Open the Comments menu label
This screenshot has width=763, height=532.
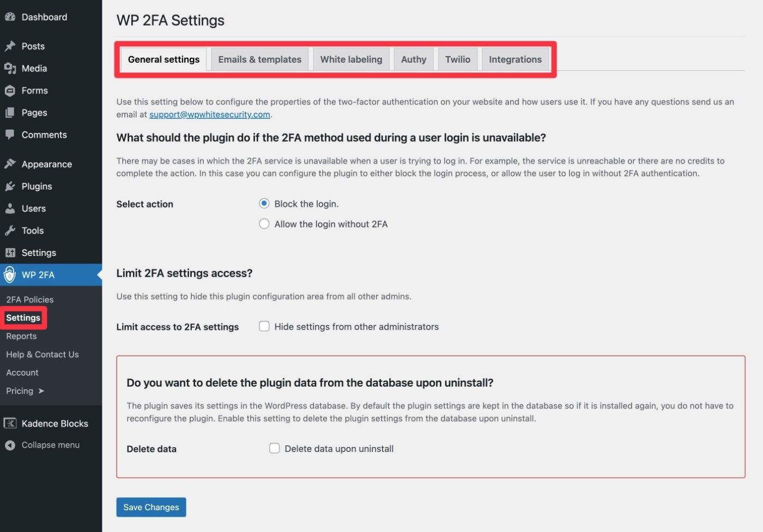(44, 134)
